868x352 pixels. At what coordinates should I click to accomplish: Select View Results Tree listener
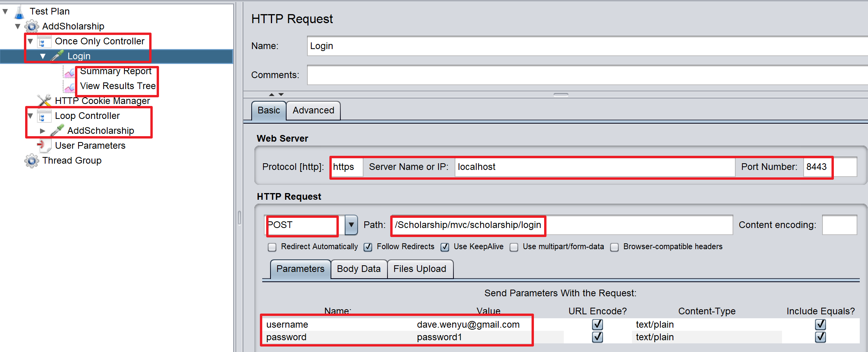[118, 86]
